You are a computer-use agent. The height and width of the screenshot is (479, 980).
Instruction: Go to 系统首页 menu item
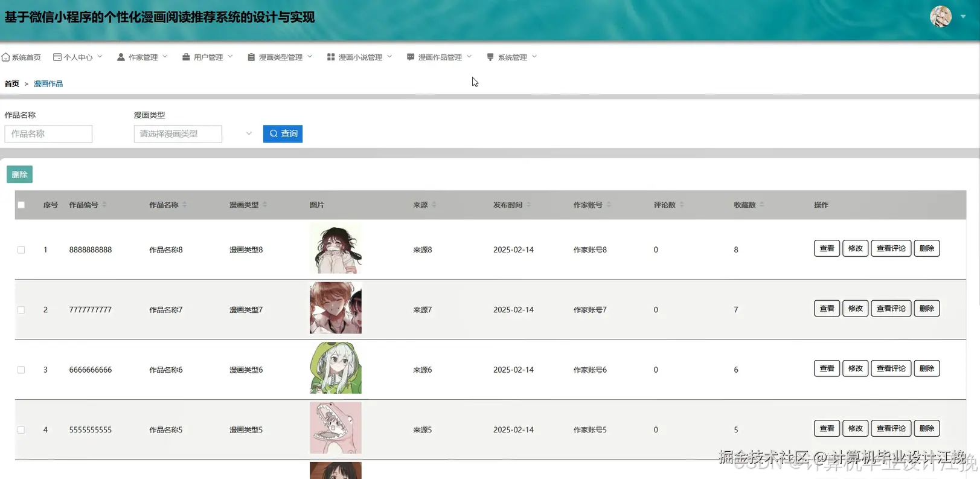coord(22,57)
